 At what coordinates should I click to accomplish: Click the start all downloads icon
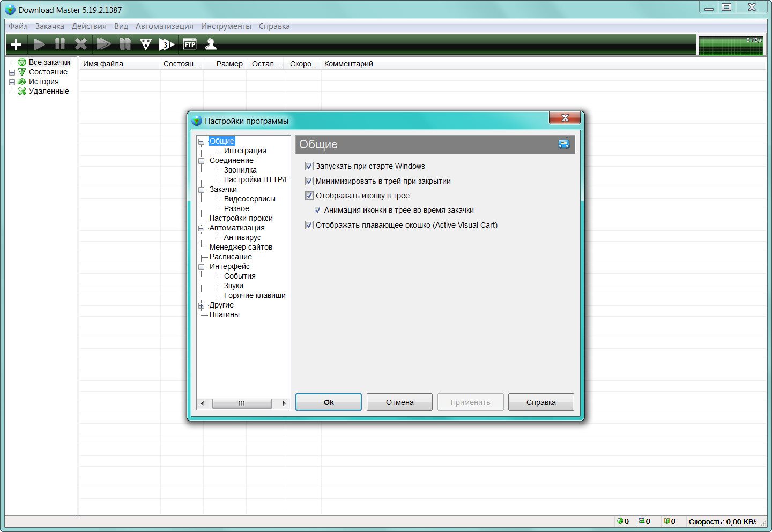(x=103, y=44)
